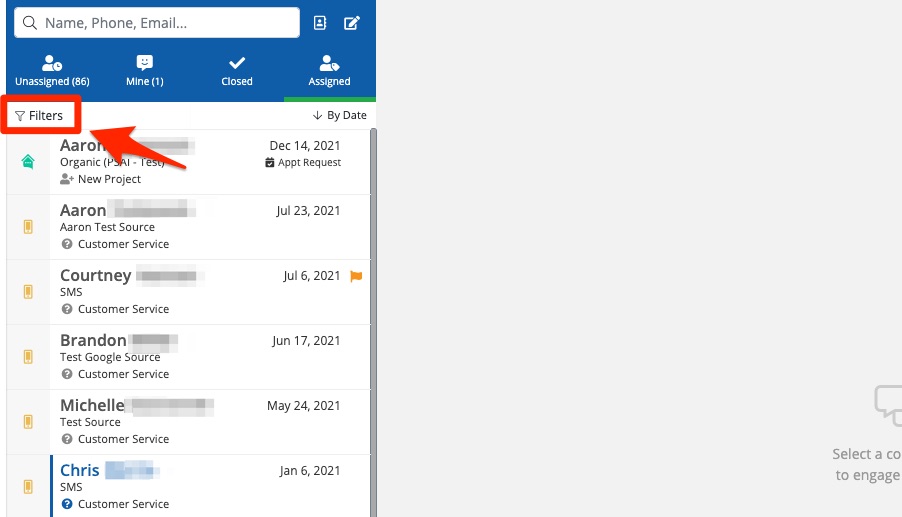Click the phone icon beside Michelle's conversation
Screen dimensions: 902x517
tap(28, 422)
